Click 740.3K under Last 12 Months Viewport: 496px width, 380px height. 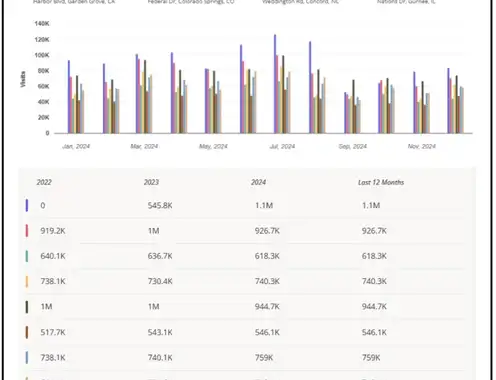(x=374, y=281)
